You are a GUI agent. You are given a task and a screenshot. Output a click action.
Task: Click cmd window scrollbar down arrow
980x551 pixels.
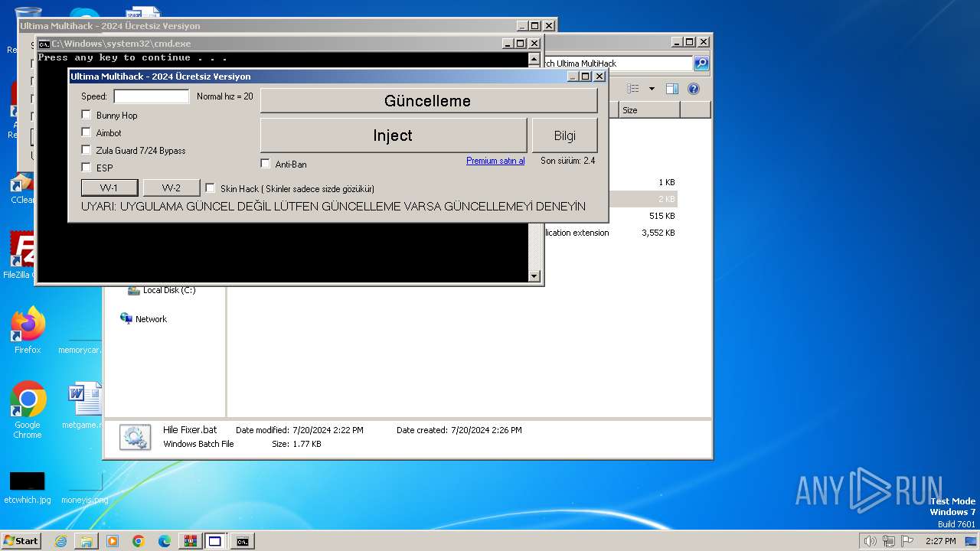point(534,276)
